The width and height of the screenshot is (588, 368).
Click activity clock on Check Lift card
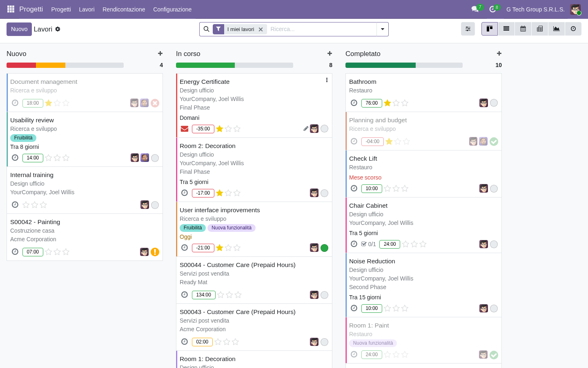[354, 188]
